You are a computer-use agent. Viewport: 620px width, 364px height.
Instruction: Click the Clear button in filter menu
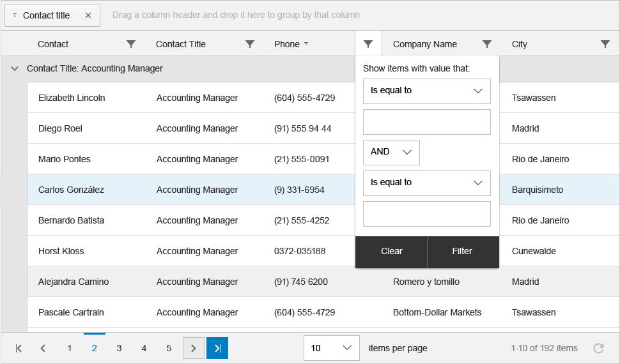(x=391, y=252)
